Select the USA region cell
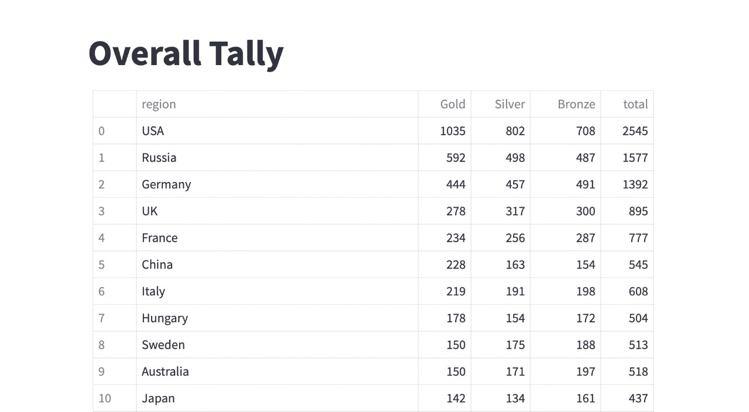Image resolution: width=749 pixels, height=412 pixels. [277, 131]
